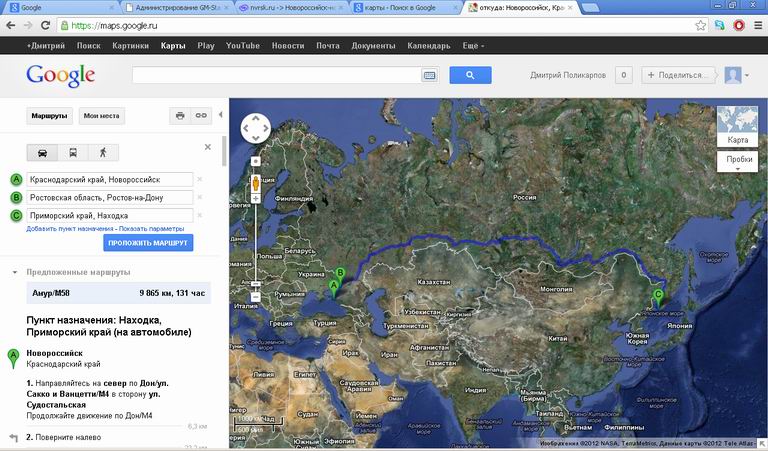Open Почта in the Google bar
This screenshot has height=451, width=768.
328,46
